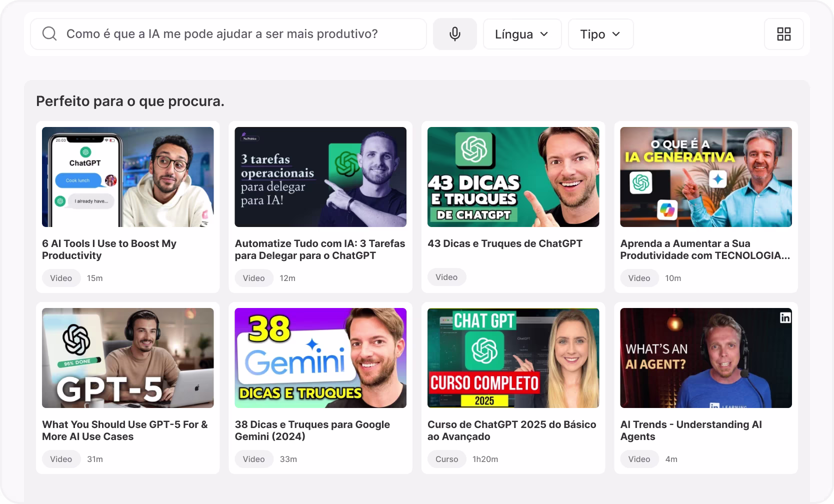Open the Língua language dropdown
834x504 pixels.
tap(522, 34)
